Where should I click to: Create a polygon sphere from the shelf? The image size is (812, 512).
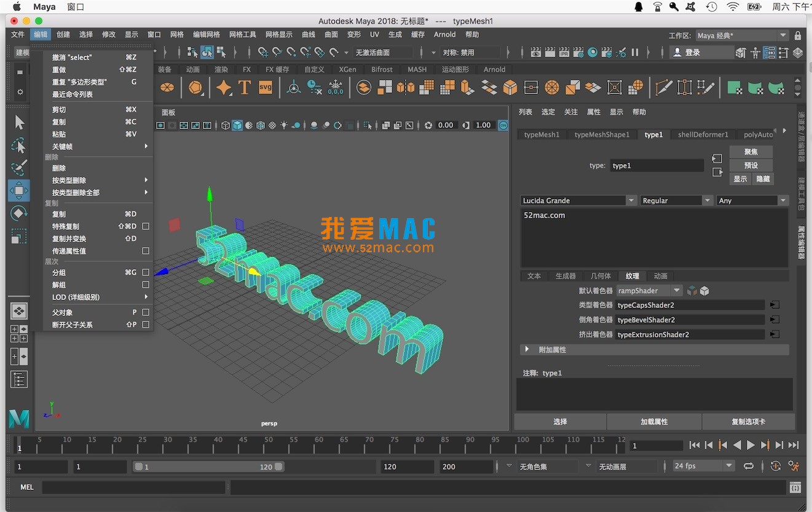167,87
